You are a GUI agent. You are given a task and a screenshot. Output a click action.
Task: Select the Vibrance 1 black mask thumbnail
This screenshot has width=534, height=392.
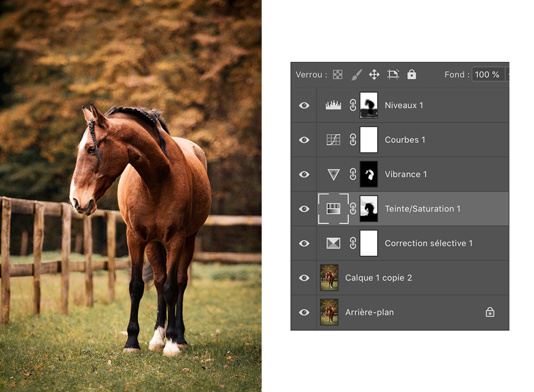[x=369, y=174]
